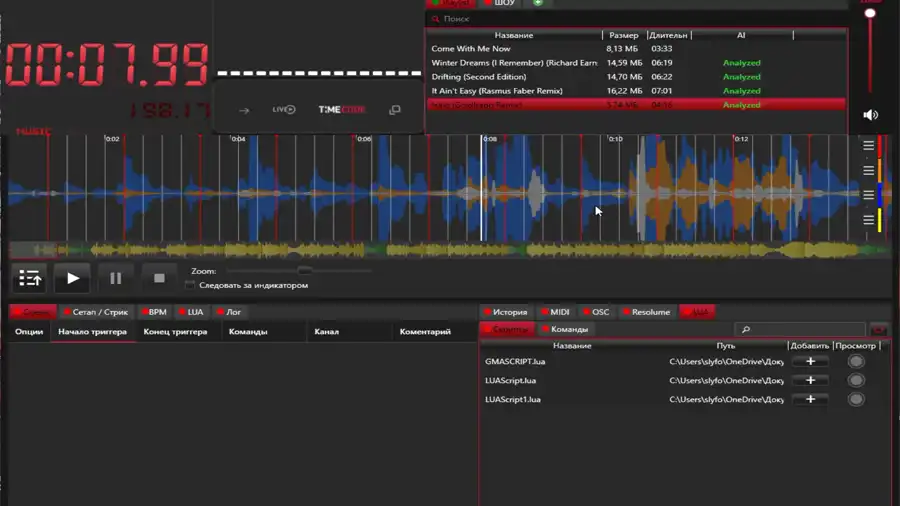The height and width of the screenshot is (506, 900).
Task: Select "Winter Dreams (I Remember)" track
Action: [x=513, y=63]
